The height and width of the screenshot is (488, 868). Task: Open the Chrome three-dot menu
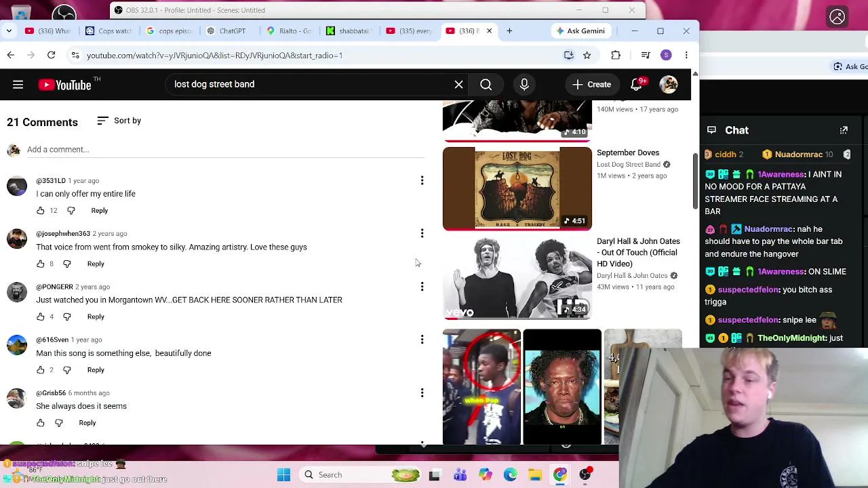point(686,56)
